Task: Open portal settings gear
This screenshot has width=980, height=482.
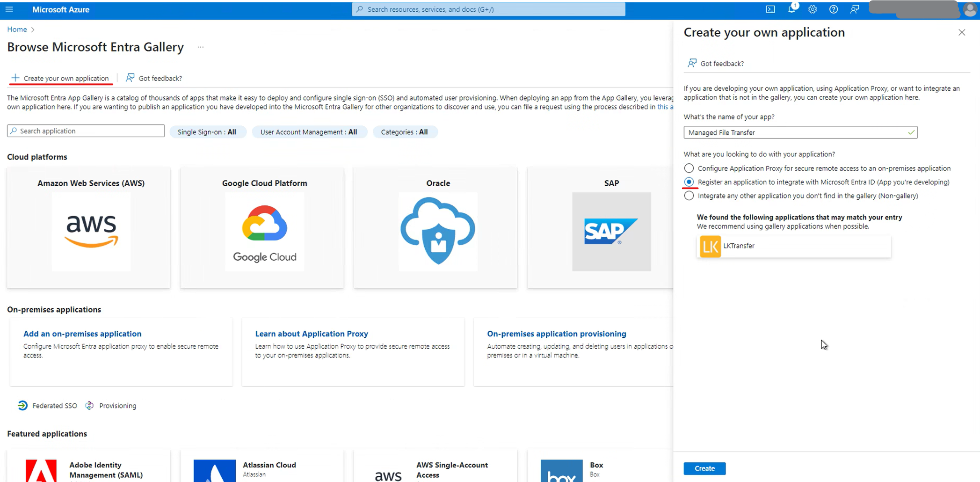Action: click(812, 9)
